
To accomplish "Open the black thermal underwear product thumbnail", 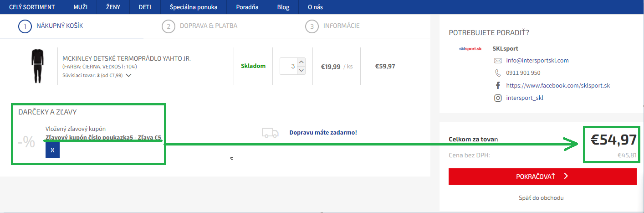I will pos(38,66).
